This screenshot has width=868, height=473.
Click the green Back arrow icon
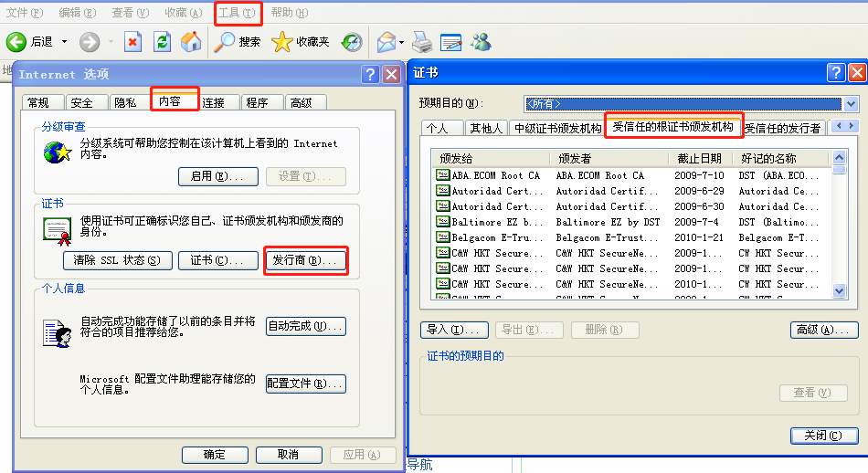click(16, 42)
